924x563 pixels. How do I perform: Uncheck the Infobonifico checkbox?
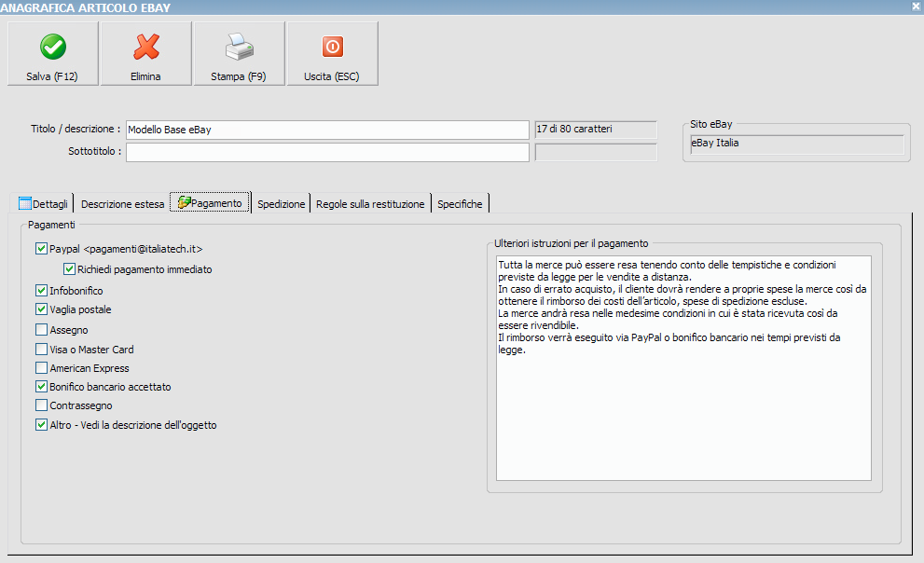(x=41, y=290)
